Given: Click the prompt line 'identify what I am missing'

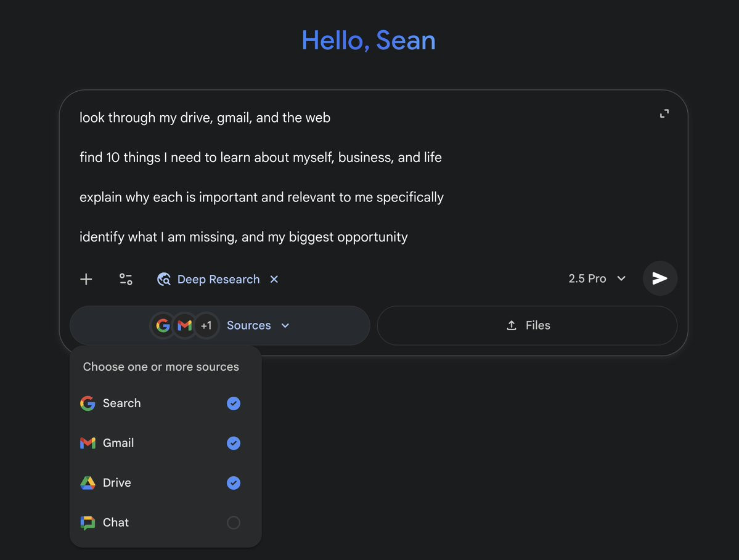Looking at the screenshot, I should coord(243,237).
